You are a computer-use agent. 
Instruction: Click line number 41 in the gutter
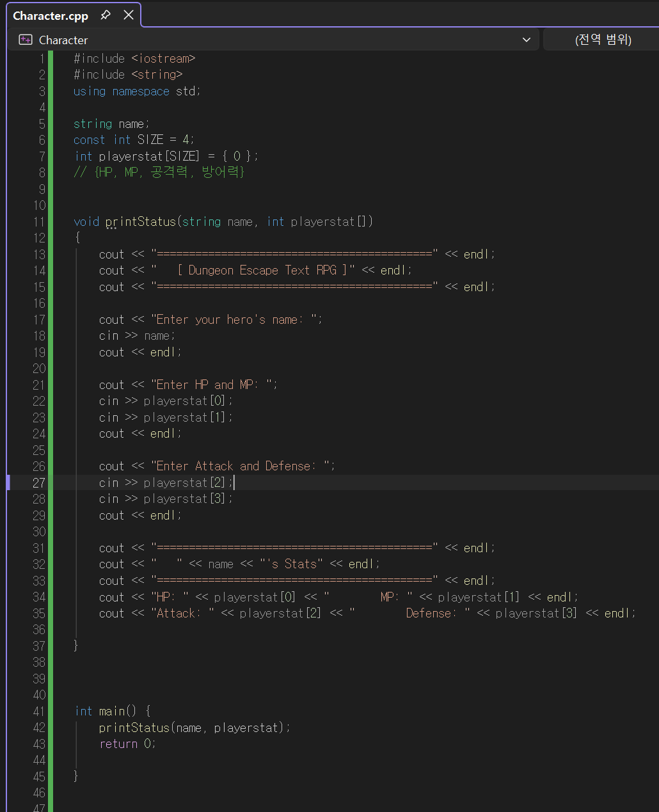[39, 711]
